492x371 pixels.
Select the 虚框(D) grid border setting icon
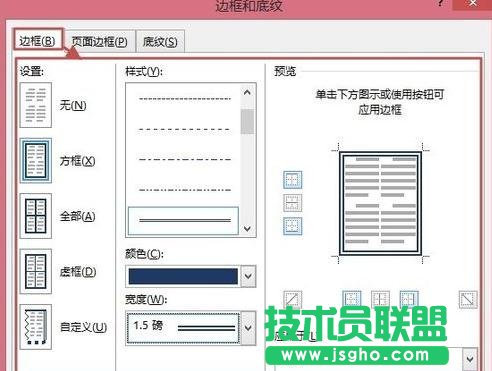click(36, 271)
